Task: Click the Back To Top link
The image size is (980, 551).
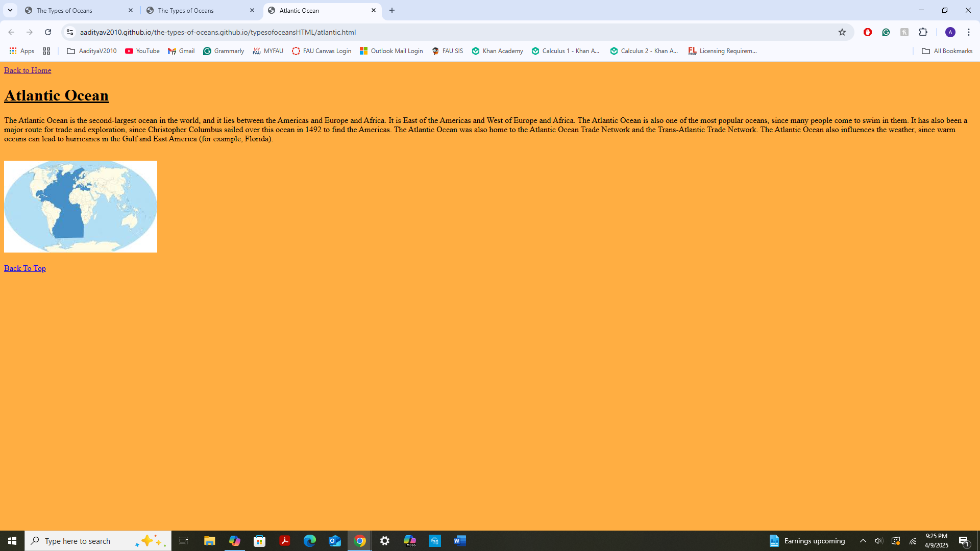Action: (25, 268)
